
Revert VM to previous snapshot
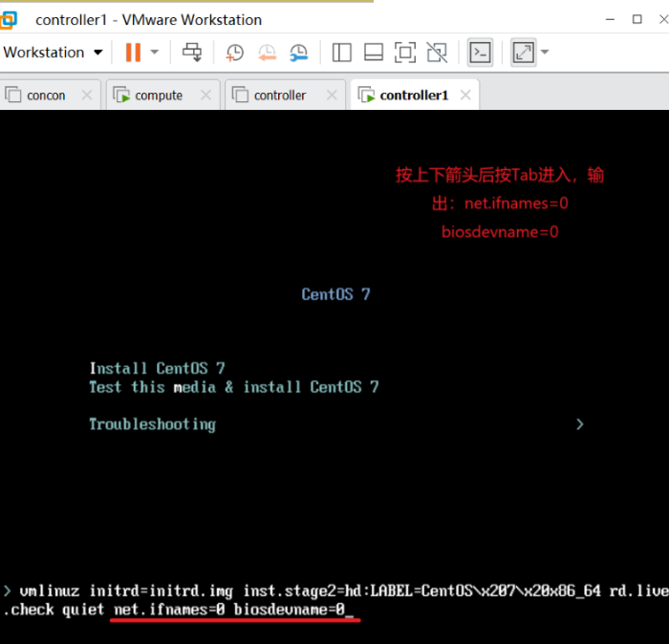pos(267,53)
